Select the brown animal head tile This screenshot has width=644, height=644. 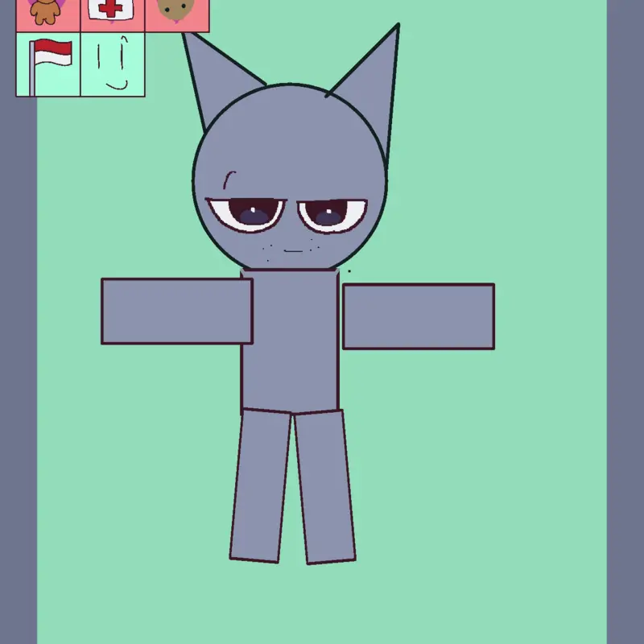click(x=177, y=15)
